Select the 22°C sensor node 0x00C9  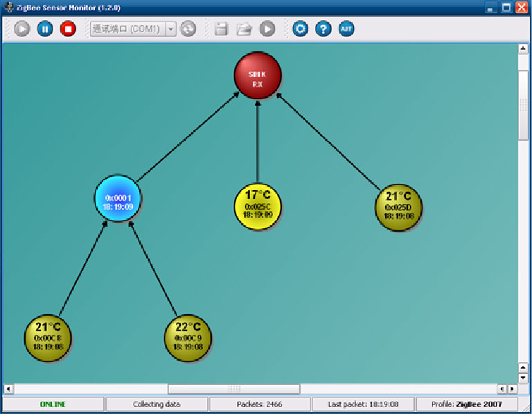[187, 336]
